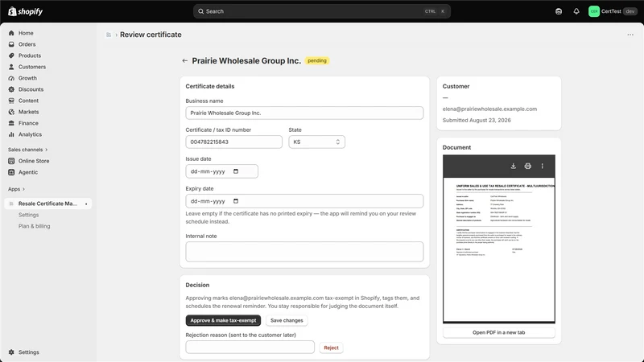Focus the top Search bar
Screen dimensions: 644x362
[x=321, y=11]
